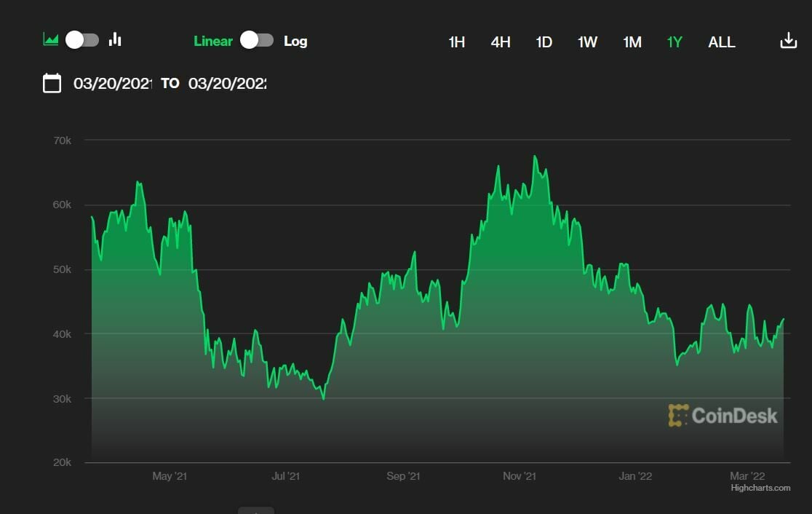
Task: Select the area chart icon
Action: tap(50, 39)
